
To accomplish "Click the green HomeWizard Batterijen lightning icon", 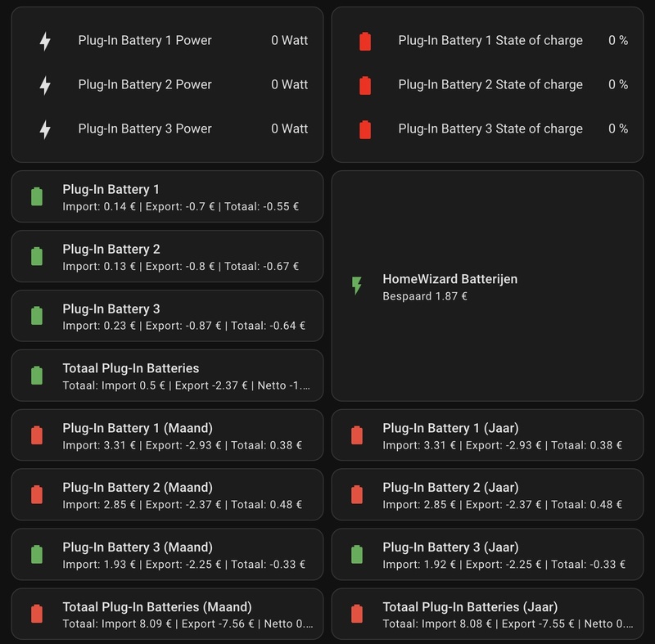I will tap(356, 286).
